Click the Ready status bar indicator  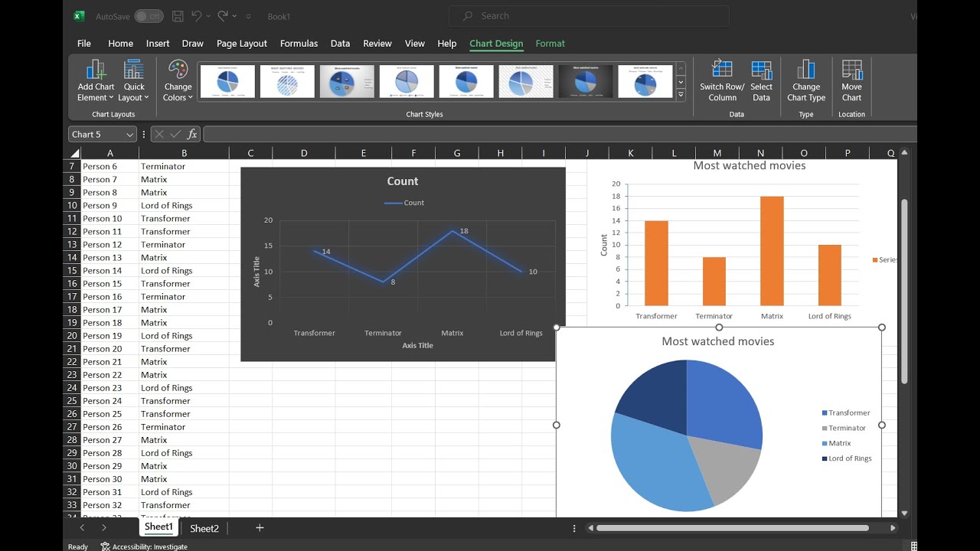click(x=78, y=546)
